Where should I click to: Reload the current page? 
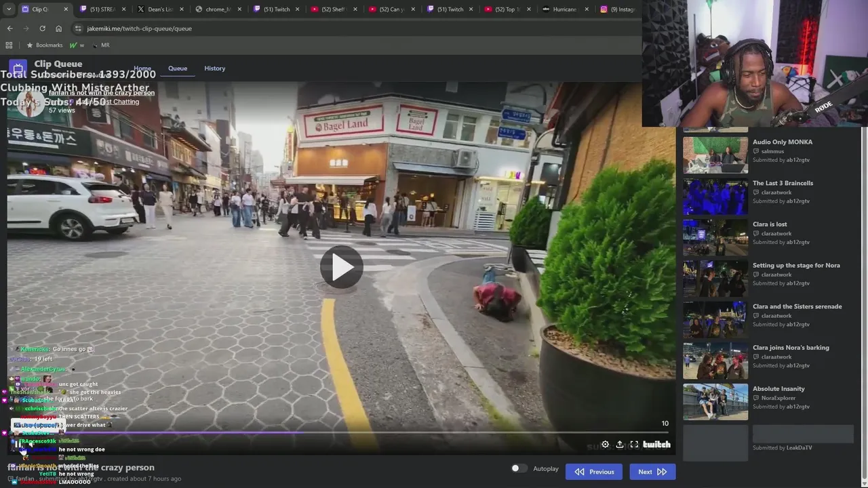pos(42,28)
